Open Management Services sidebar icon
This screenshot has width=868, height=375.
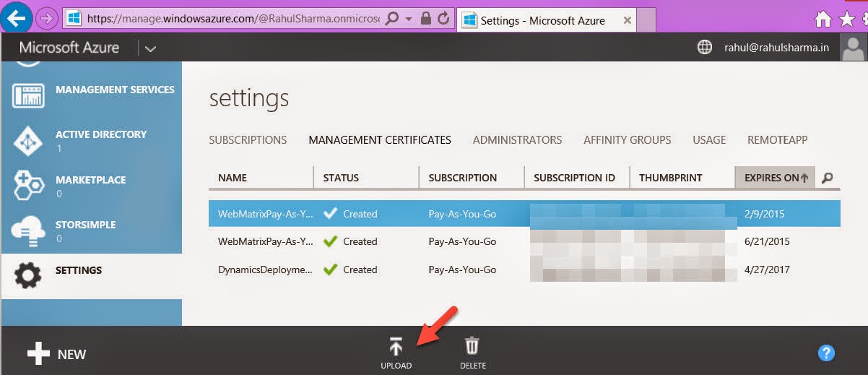click(28, 95)
